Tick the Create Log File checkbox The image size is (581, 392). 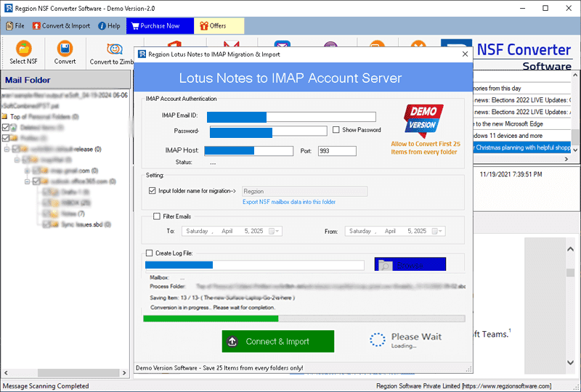click(150, 253)
